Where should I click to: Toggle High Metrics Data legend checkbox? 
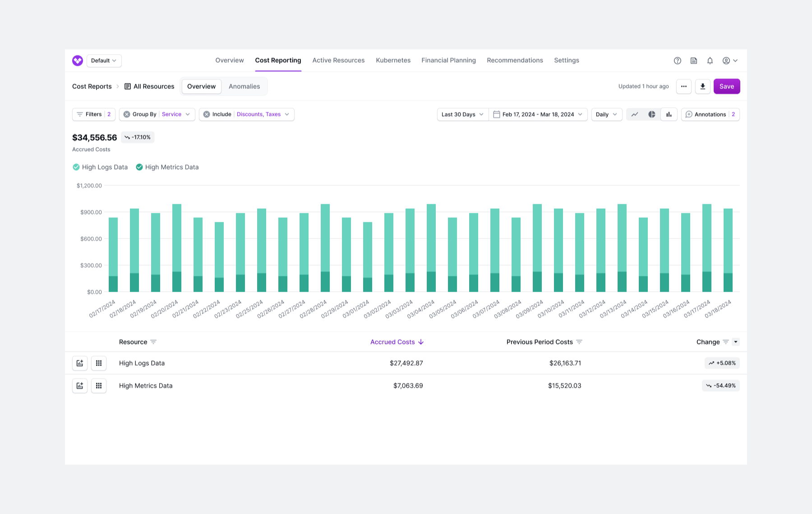point(139,167)
